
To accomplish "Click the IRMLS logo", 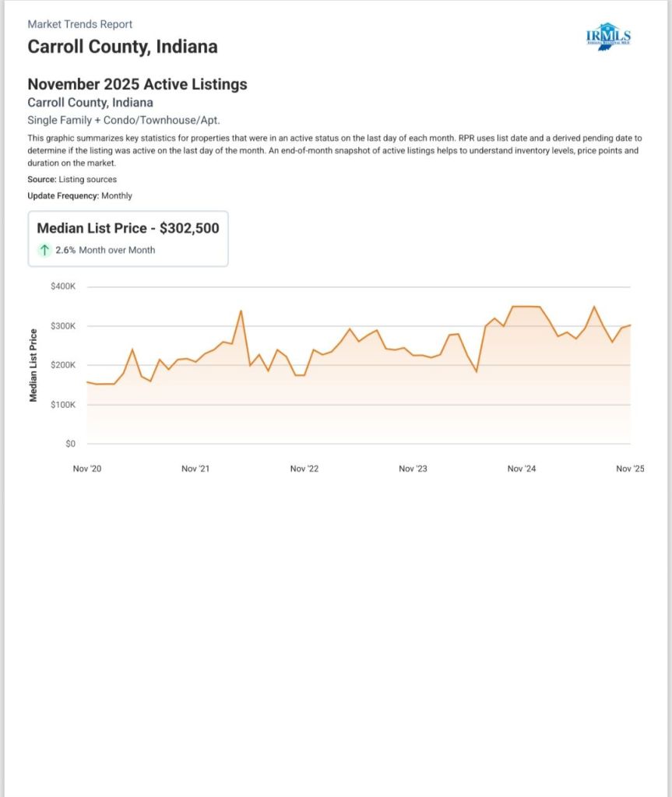I will [607, 36].
